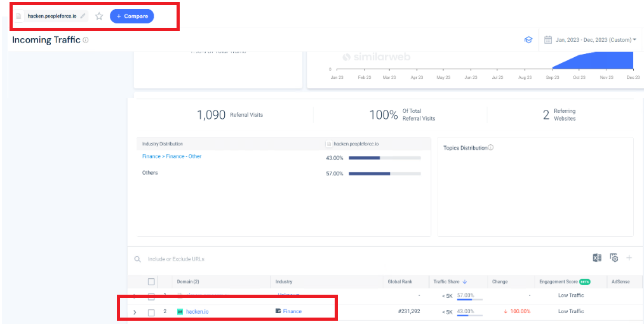Click the Compare button
Screen dimensions: 644x336
[132, 16]
